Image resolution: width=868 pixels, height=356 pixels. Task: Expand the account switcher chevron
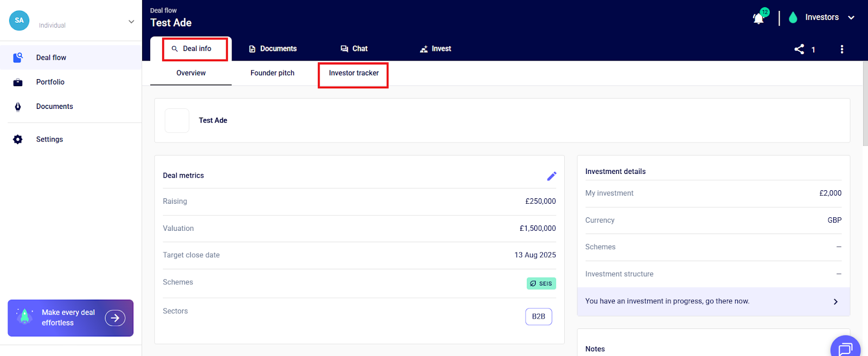pos(131,22)
